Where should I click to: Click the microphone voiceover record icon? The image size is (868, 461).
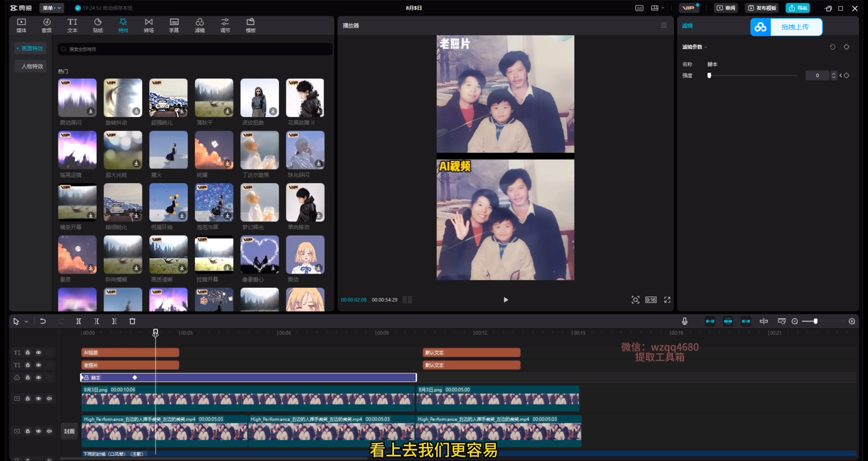click(684, 321)
